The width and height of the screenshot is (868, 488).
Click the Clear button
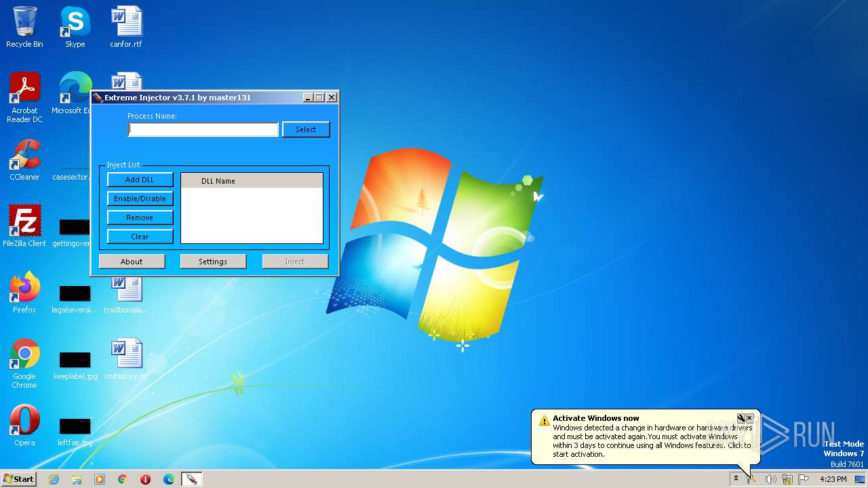[140, 237]
